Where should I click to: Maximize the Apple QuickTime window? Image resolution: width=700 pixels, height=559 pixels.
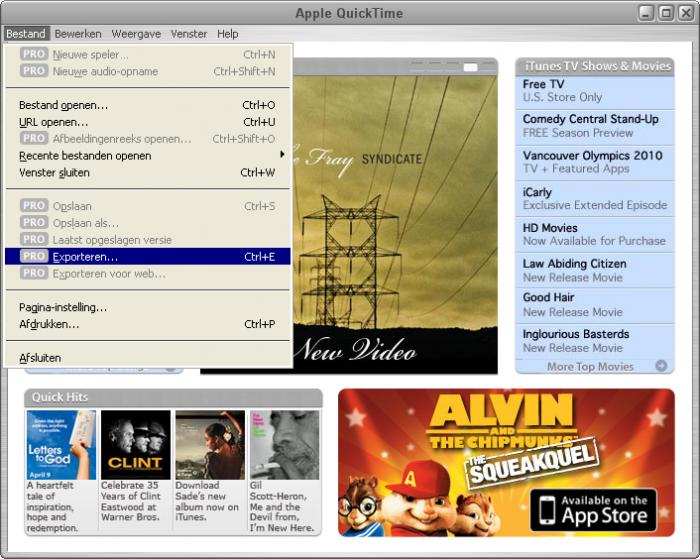click(666, 13)
